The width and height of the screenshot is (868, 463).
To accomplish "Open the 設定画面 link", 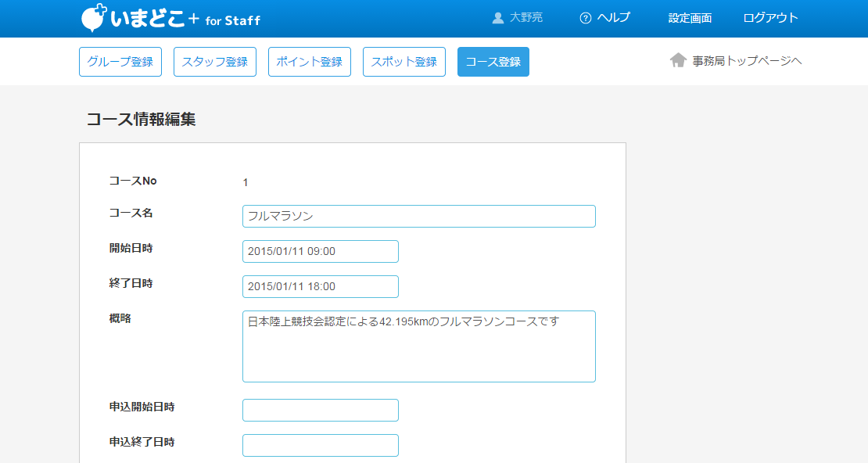I will [690, 18].
